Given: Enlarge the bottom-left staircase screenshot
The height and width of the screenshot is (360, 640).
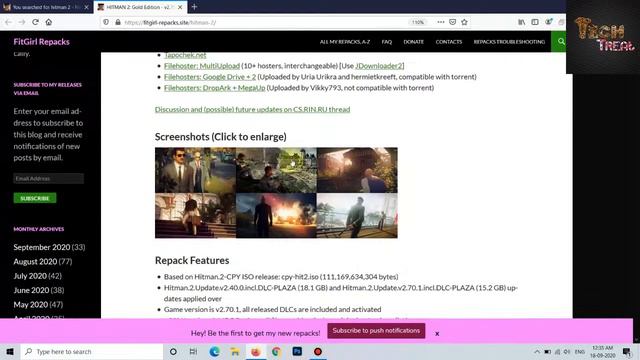Looking at the screenshot, I should tap(195, 216).
